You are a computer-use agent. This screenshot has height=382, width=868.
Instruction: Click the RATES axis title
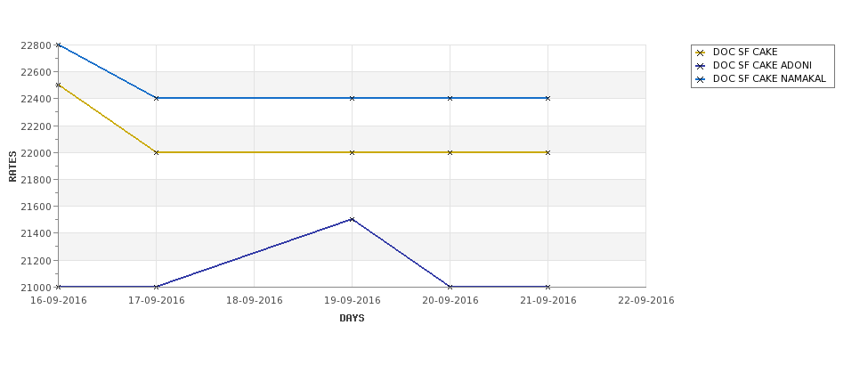point(12,167)
